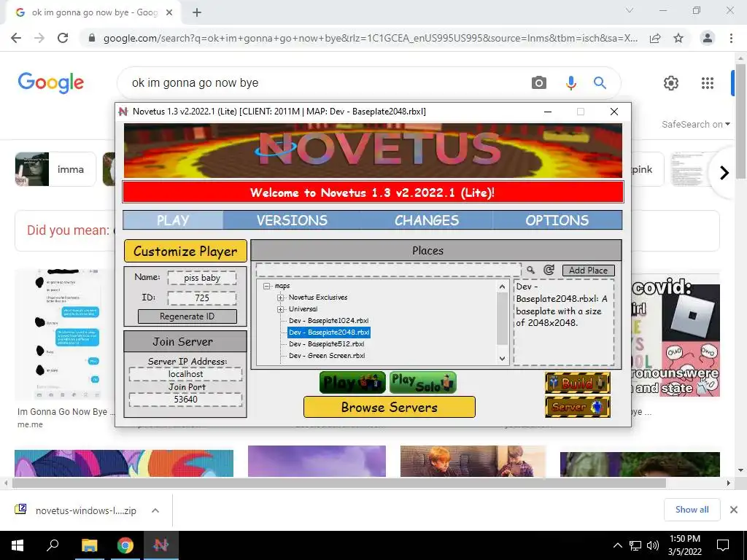Open the volume control in system tray
Screen dimensions: 747x560
point(653,545)
